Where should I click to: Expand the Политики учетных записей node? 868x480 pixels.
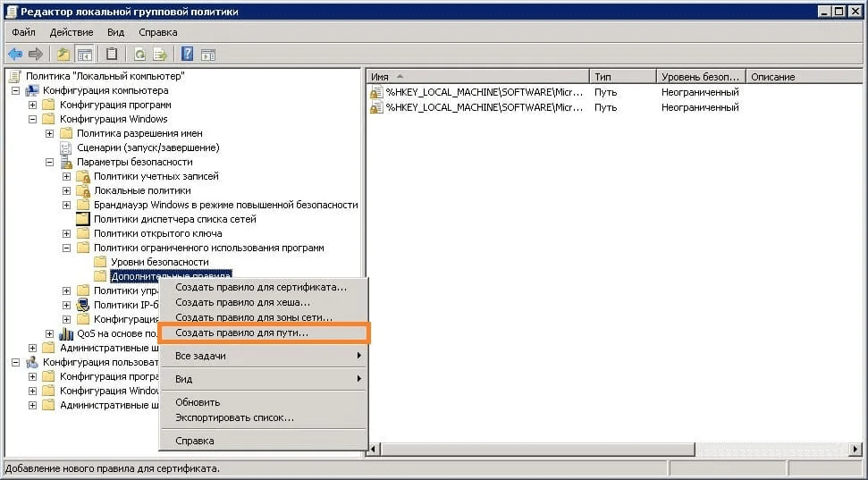(x=67, y=176)
